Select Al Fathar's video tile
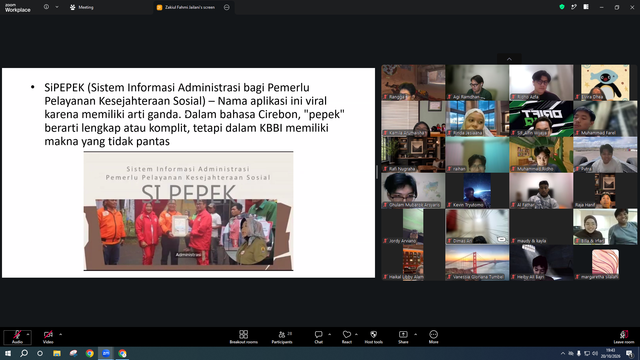The image size is (640, 360). click(x=541, y=191)
